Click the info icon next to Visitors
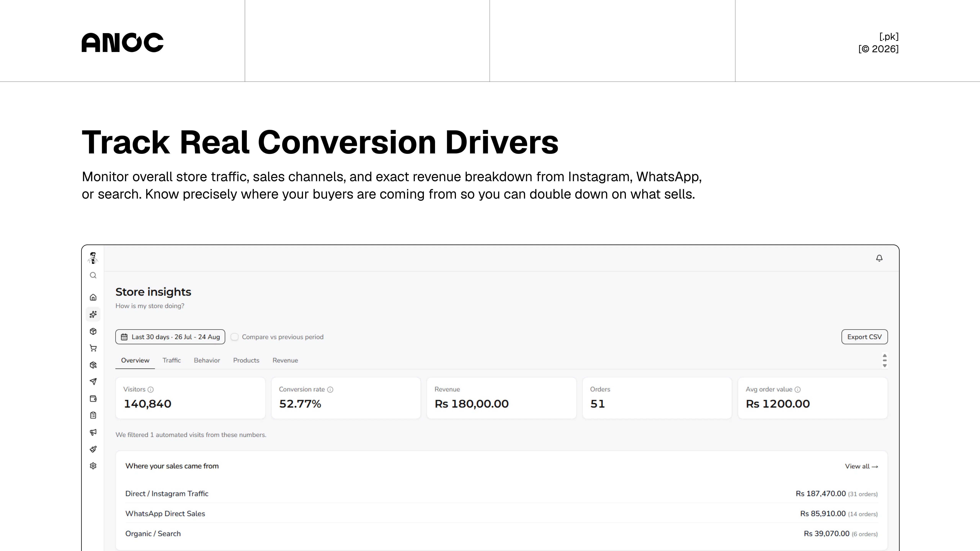The image size is (980, 551). pos(151,389)
